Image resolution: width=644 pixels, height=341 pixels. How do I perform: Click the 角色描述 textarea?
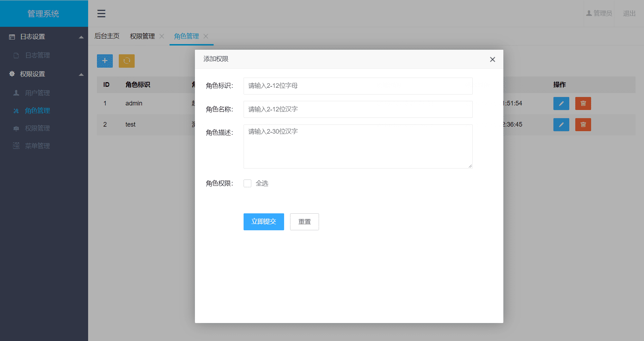pyautogui.click(x=358, y=146)
